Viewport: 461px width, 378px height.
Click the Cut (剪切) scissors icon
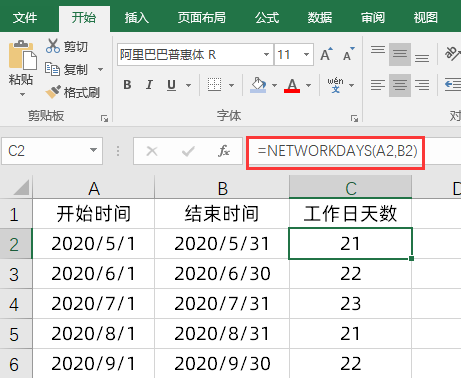53,46
